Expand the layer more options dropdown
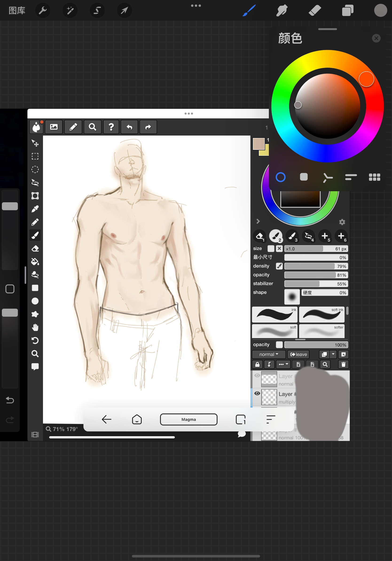This screenshot has width=392, height=561. click(283, 364)
